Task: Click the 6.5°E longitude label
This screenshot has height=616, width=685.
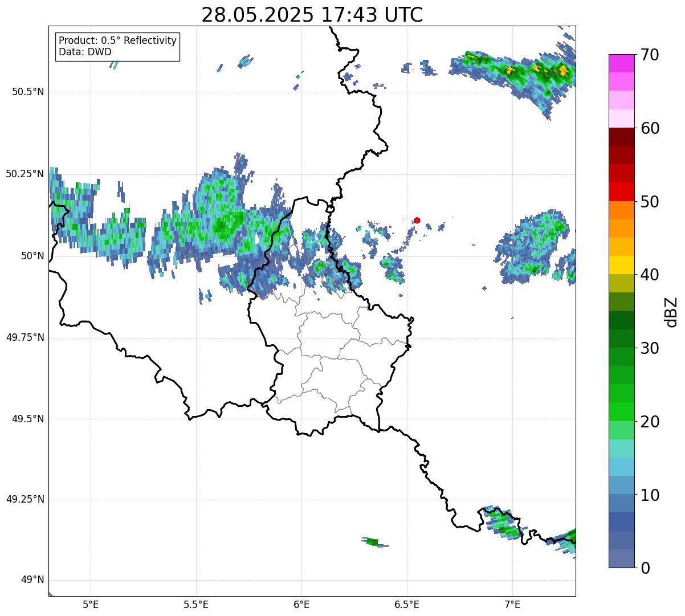Action: [407, 604]
